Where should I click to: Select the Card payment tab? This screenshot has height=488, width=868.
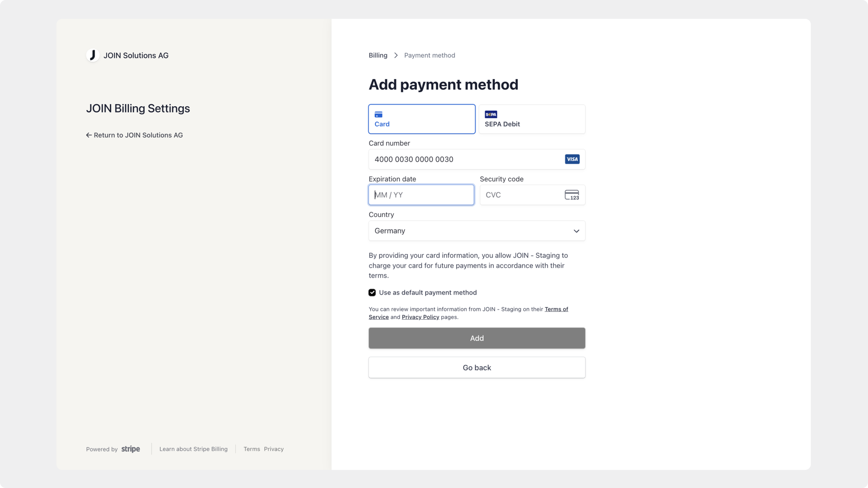point(422,119)
